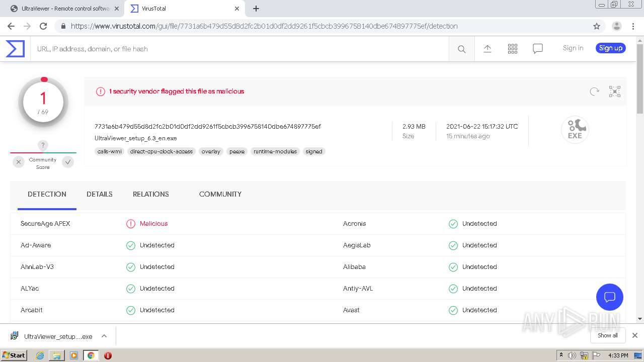Click the browser forward arrow
This screenshot has width=644, height=362.
(x=27, y=26)
